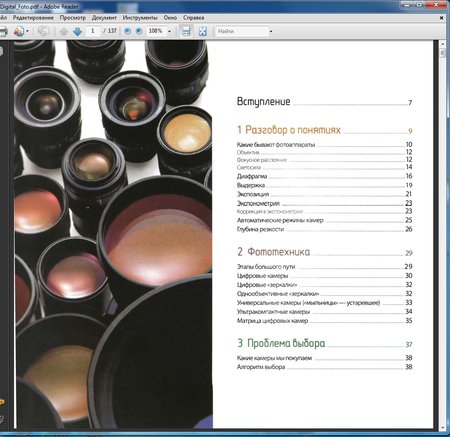This screenshot has width=450, height=437.
Task: Click the page number input box
Action: tap(93, 31)
